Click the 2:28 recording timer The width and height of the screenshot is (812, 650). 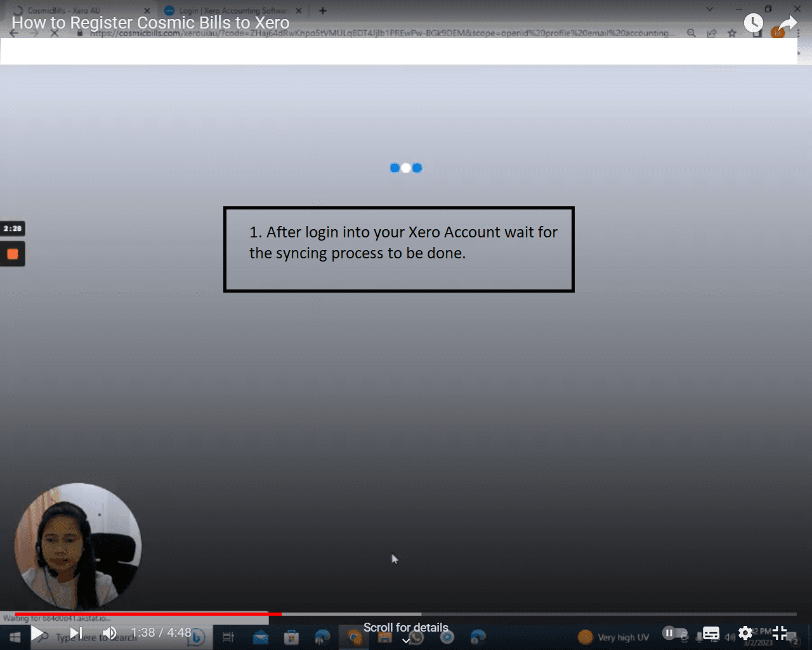[x=13, y=229]
